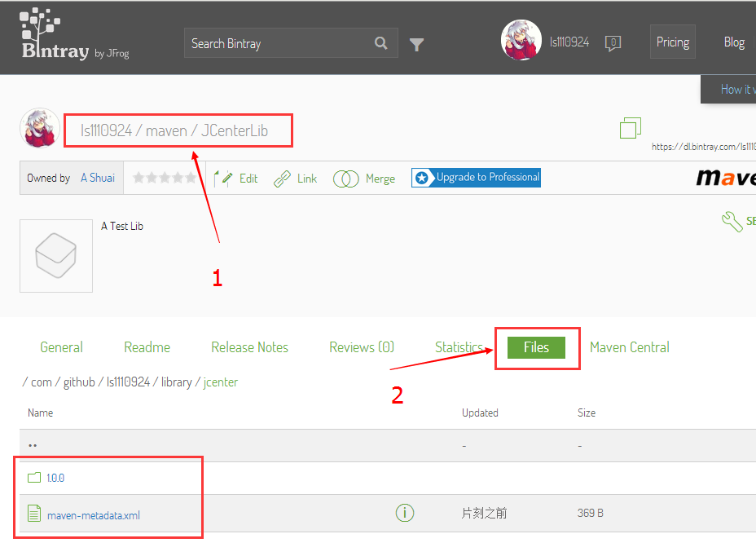Click the 369 B size value
This screenshot has height=556, width=756.
(591, 513)
